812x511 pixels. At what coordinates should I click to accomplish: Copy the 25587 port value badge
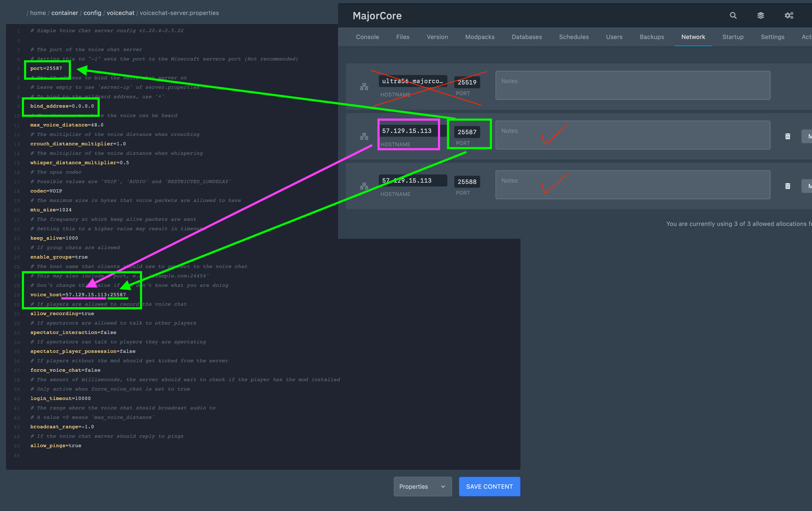tap(467, 132)
